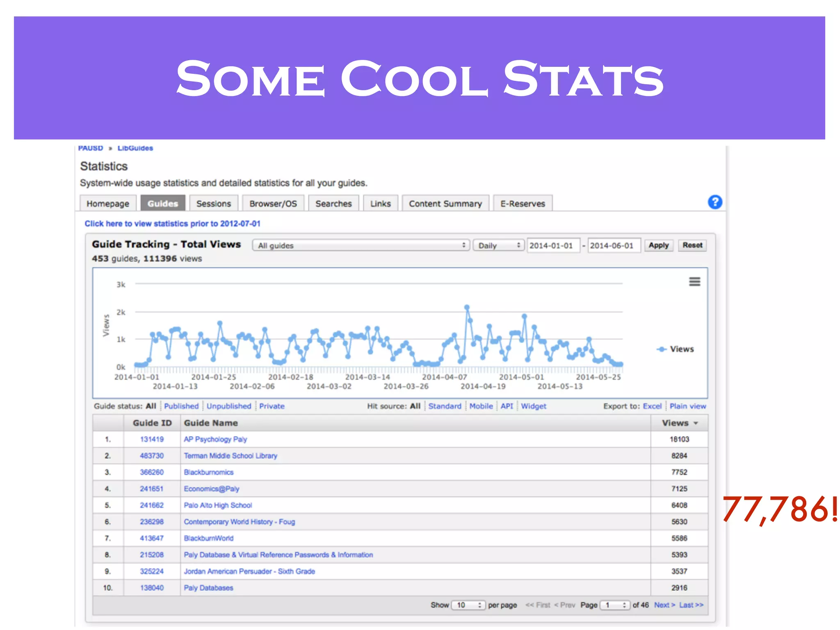Open the LibGuides breadcrumb link
This screenshot has width=840, height=630.
click(135, 148)
